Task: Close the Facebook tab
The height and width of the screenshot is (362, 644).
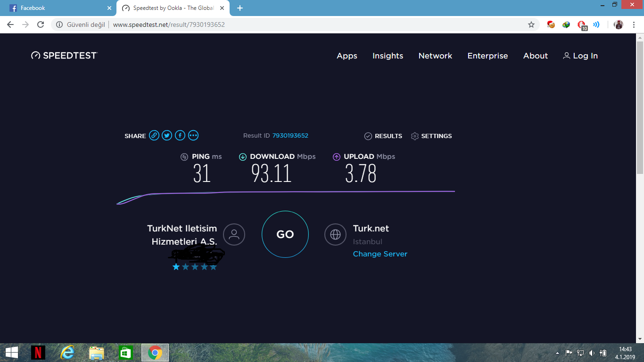Action: (109, 8)
